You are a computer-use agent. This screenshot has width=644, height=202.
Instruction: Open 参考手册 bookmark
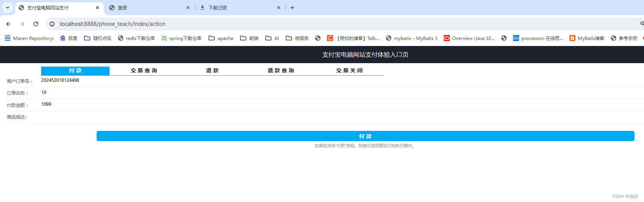[x=624, y=38]
